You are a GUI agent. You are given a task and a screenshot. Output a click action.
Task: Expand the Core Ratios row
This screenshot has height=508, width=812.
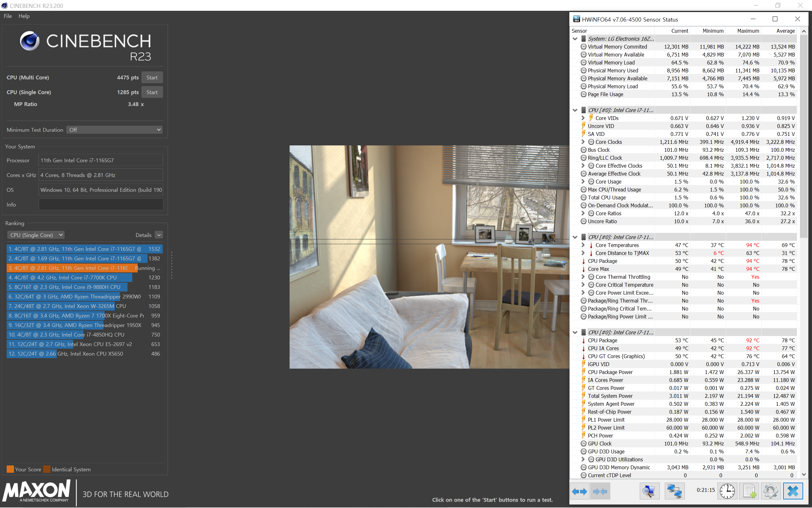point(583,213)
